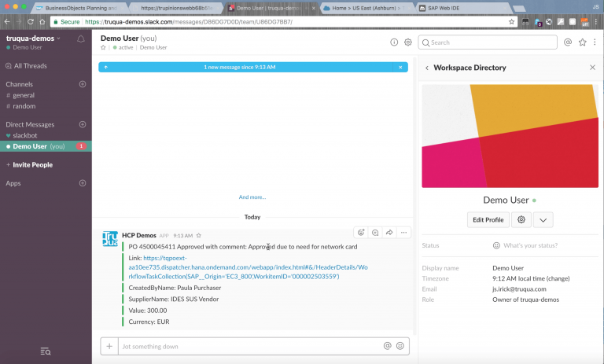The width and height of the screenshot is (604, 364).
Task: Click the change timezone link
Action: coord(558,278)
